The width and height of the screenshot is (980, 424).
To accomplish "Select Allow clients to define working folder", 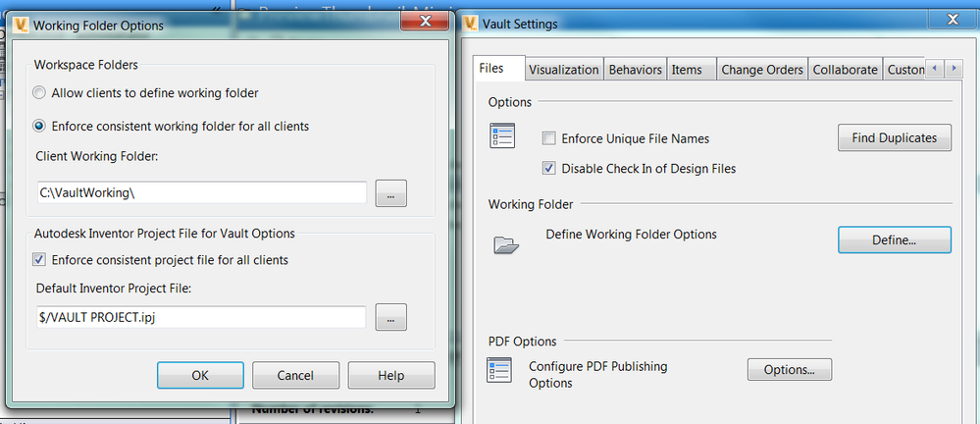I will (x=39, y=93).
